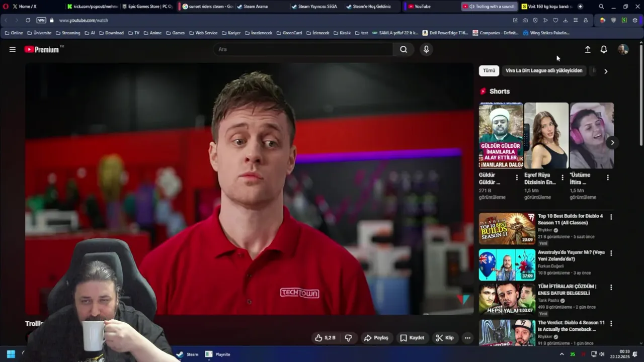The height and width of the screenshot is (362, 644).
Task: Click inside the Ara search field
Action: 304,49
